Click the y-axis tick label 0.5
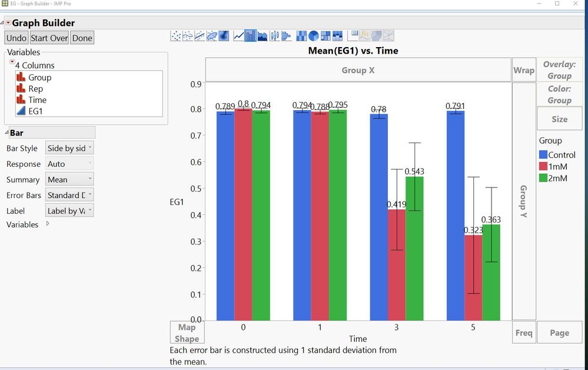 (x=196, y=189)
